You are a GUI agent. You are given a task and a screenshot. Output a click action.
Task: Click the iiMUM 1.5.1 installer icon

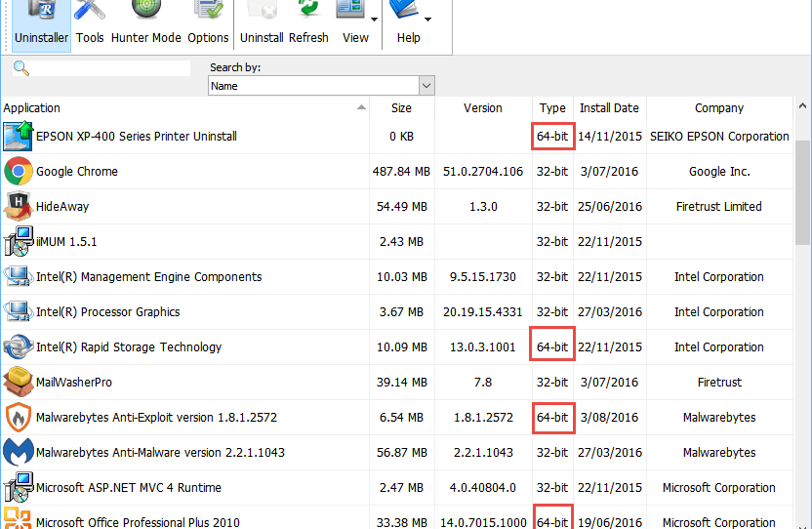19,241
